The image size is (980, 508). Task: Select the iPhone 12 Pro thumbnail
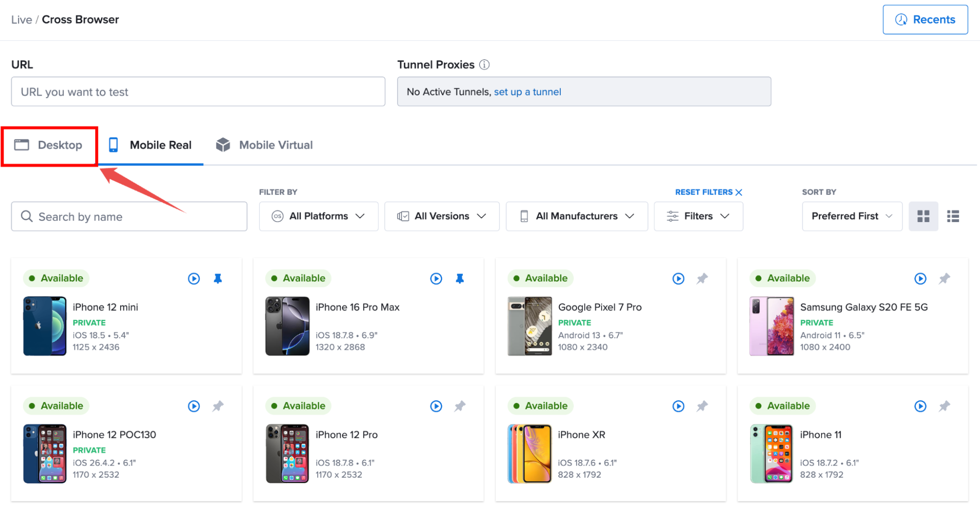click(287, 454)
